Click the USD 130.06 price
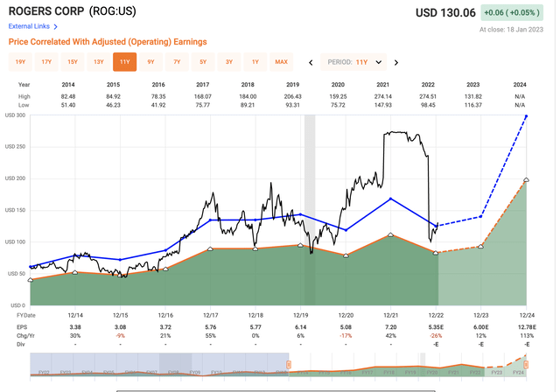Screen dimensions: 560x392 coord(445,13)
